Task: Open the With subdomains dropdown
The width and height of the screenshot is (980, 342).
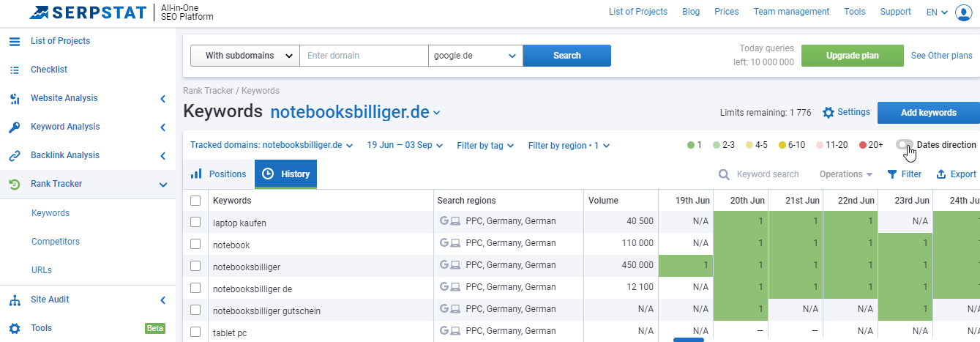Action: point(245,56)
